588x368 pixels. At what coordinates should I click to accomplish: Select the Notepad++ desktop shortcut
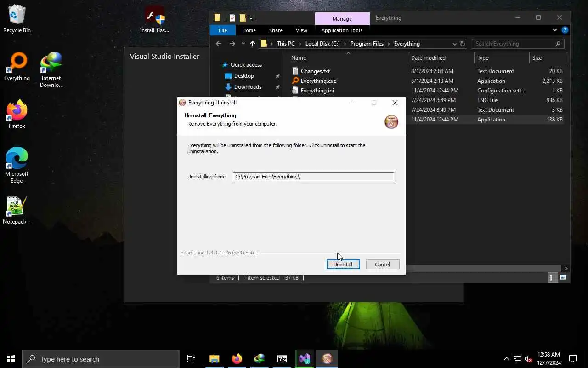17,211
